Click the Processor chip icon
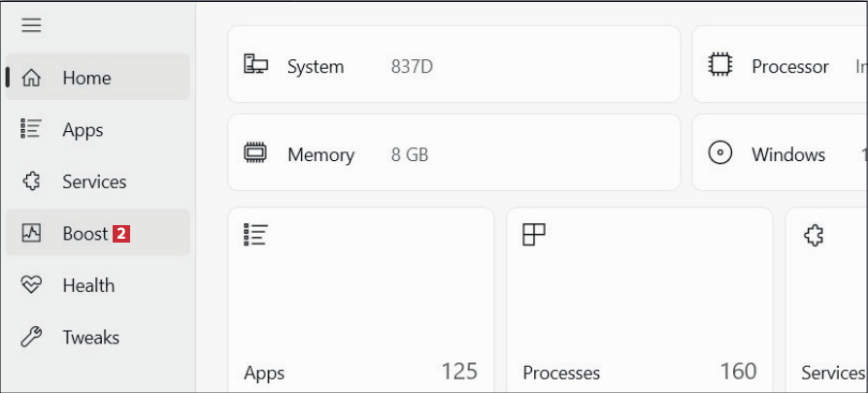The image size is (868, 393). [x=719, y=66]
